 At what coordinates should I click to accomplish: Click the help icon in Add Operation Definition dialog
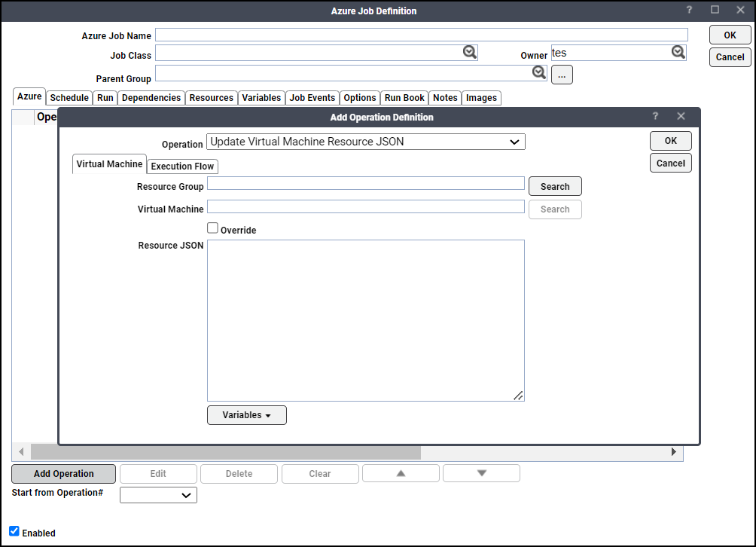click(x=655, y=116)
